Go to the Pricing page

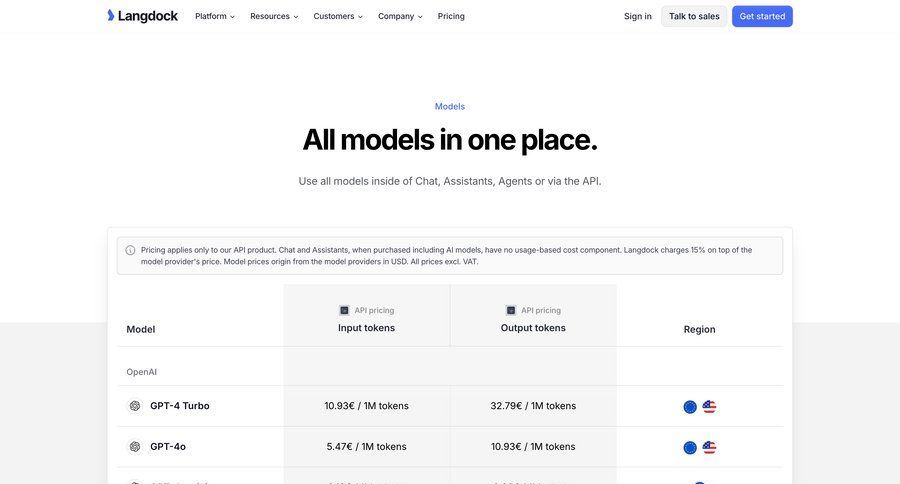click(451, 16)
